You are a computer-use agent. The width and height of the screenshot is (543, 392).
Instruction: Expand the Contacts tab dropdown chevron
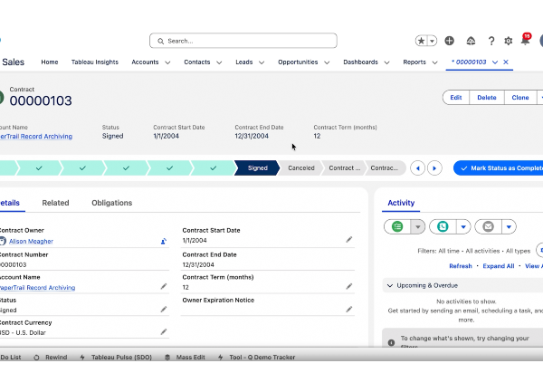219,62
